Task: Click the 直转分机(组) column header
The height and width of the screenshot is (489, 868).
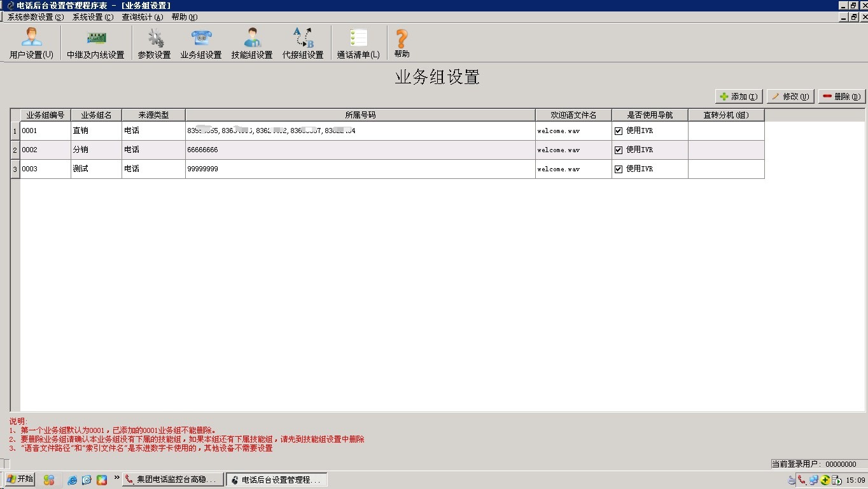Action: pyautogui.click(x=726, y=115)
